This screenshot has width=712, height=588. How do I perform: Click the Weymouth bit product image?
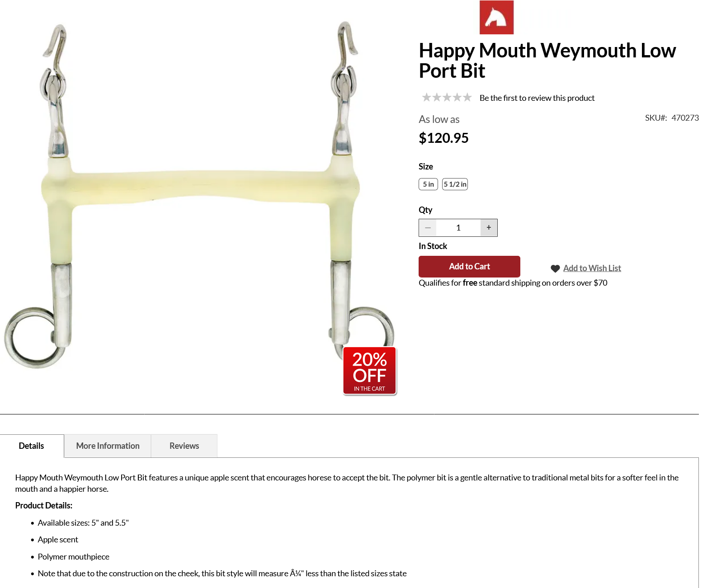click(199, 195)
